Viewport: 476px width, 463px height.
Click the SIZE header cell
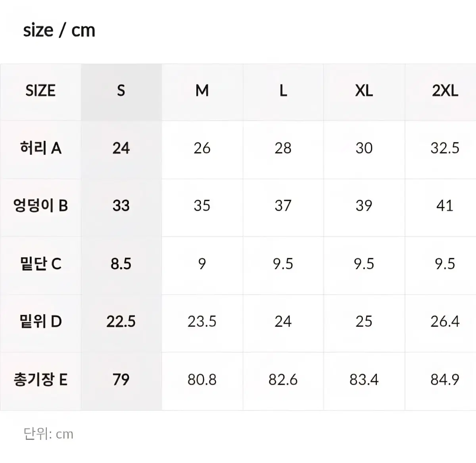click(40, 91)
